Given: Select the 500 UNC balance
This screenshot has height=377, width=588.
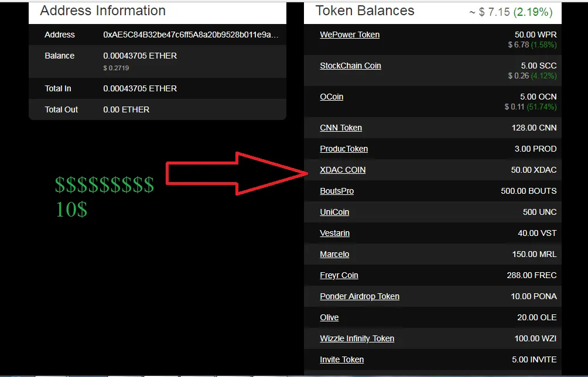Looking at the screenshot, I should coord(539,212).
